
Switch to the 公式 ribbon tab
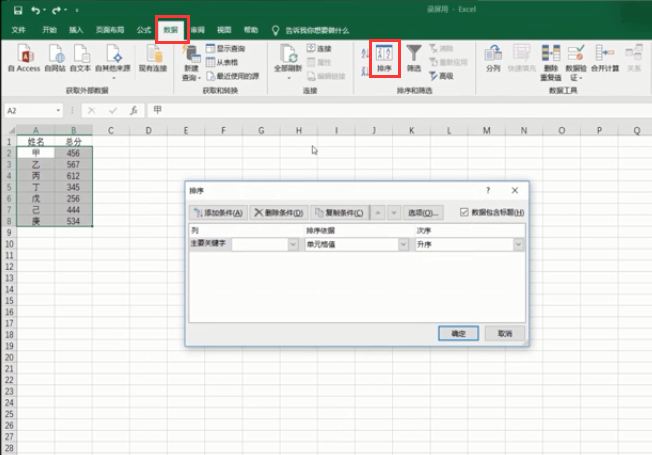(x=144, y=30)
